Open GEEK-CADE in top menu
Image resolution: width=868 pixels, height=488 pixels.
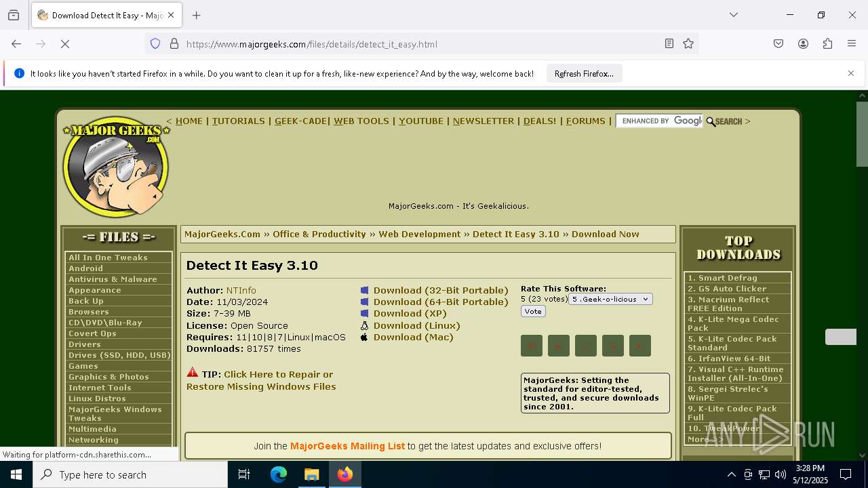tap(300, 121)
